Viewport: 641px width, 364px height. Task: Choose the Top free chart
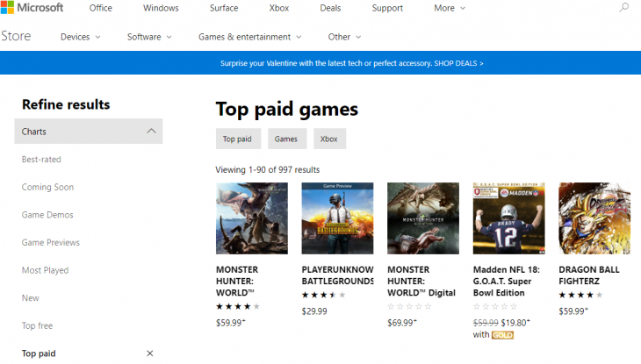(37, 325)
